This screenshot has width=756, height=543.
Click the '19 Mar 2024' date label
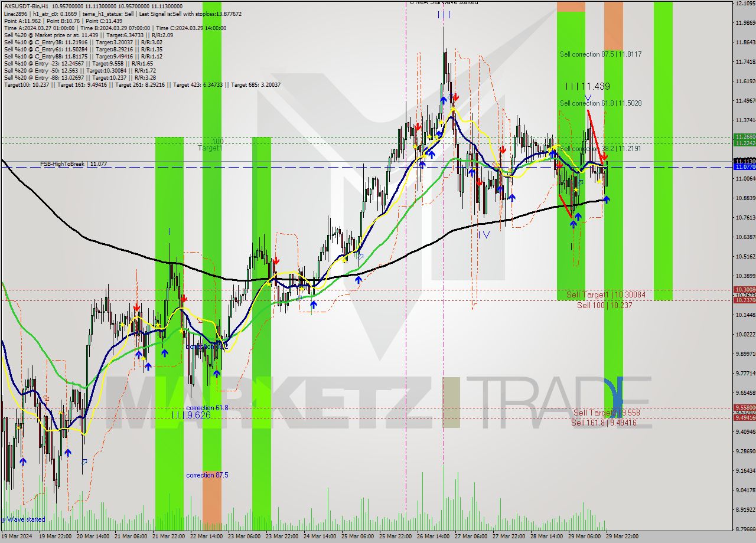17,537
